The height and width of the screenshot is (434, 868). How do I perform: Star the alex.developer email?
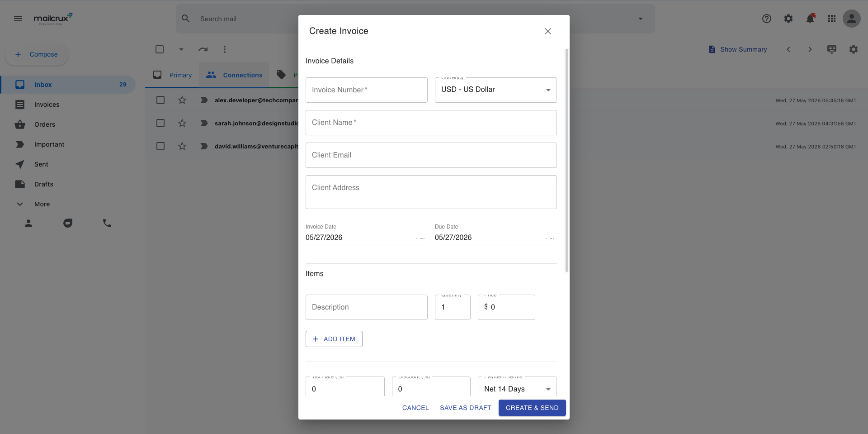point(182,100)
